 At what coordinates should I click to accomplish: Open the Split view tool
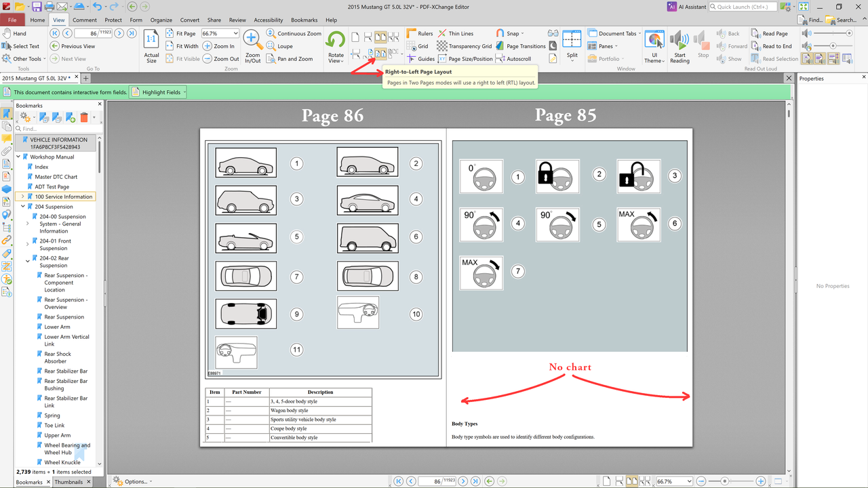[x=572, y=45]
